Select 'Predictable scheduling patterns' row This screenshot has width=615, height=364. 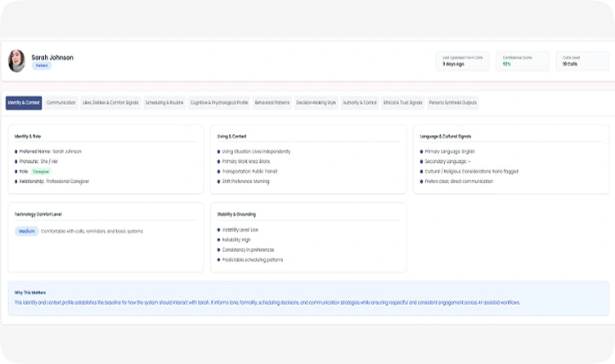click(x=250, y=259)
